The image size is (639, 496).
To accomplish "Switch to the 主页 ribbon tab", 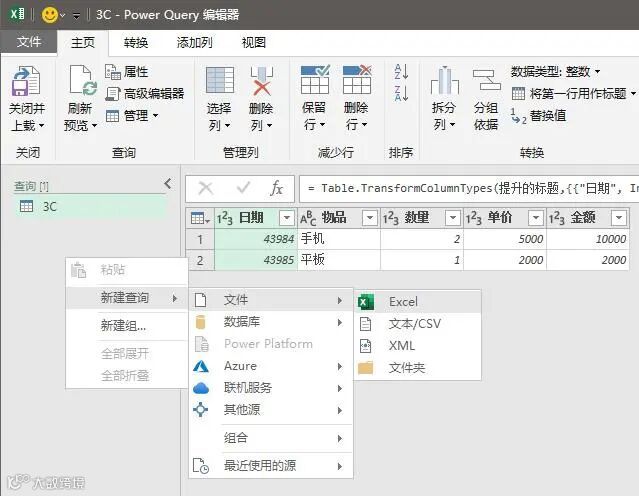I will pos(83,42).
